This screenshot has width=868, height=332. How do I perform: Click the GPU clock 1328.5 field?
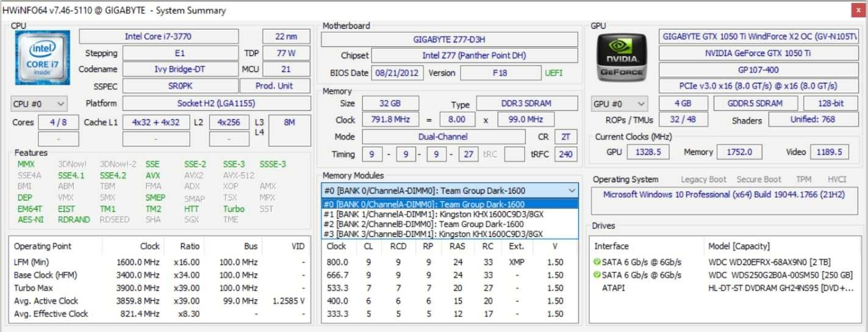tap(648, 152)
